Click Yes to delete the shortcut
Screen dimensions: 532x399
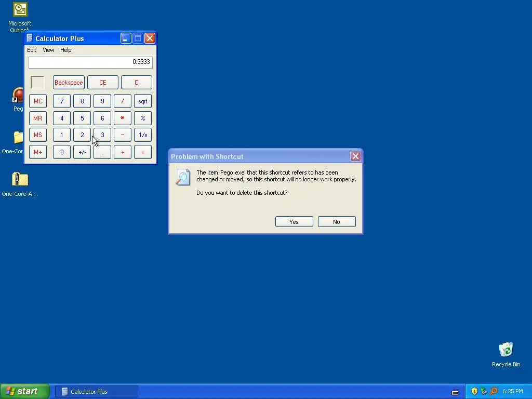point(294,221)
